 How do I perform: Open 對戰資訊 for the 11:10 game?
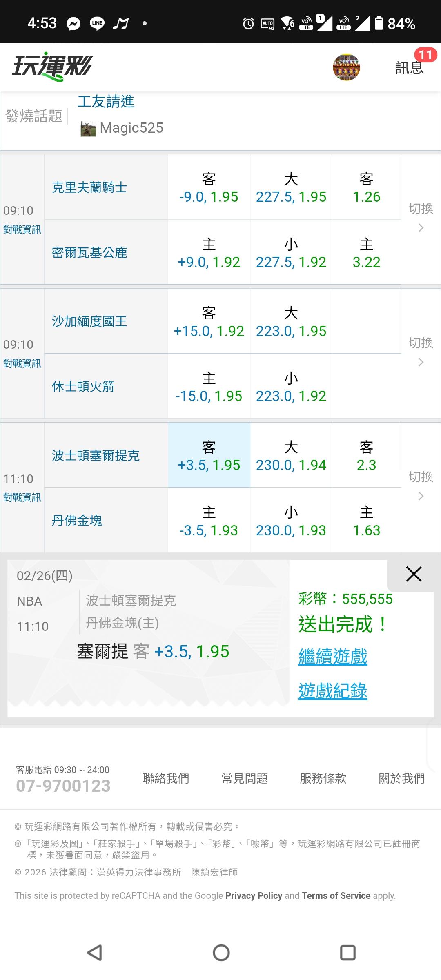pyautogui.click(x=22, y=497)
